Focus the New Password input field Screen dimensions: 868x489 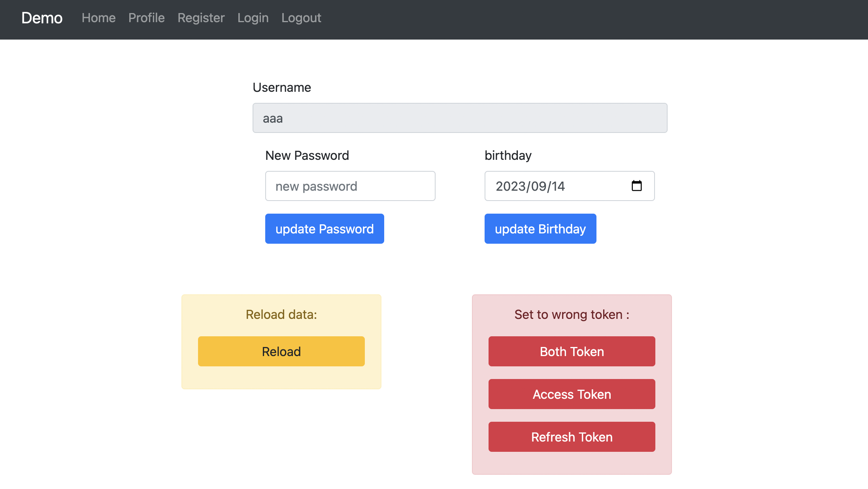coord(350,186)
